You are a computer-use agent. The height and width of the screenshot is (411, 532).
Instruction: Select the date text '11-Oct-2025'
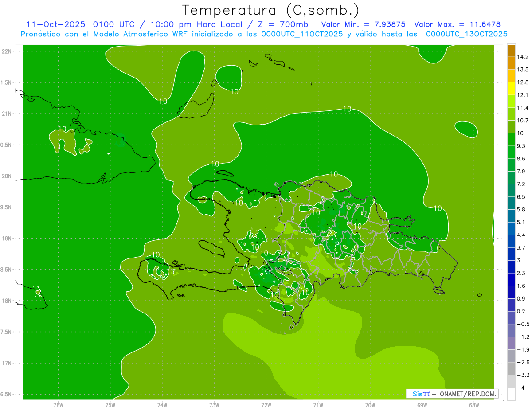click(x=55, y=24)
